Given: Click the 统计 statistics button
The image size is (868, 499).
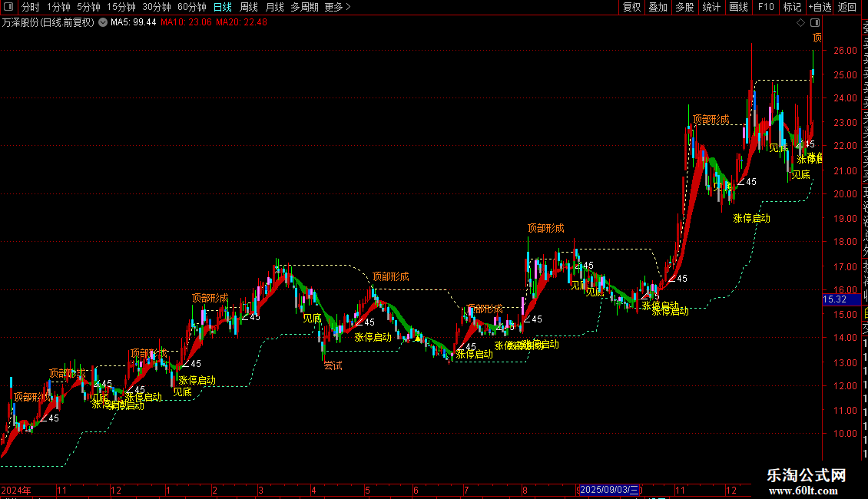Looking at the screenshot, I should tap(711, 7).
